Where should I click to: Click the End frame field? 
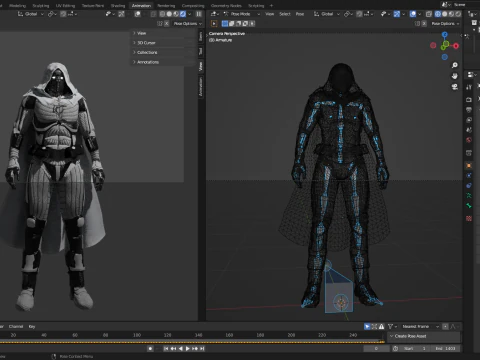pos(445,349)
